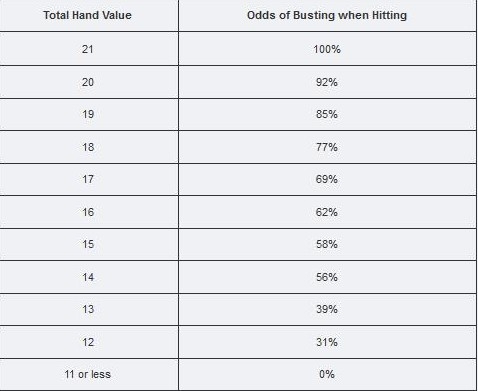Select the 39% bust odds cell
Image resolution: width=478 pixels, height=391 pixels.
(327, 309)
